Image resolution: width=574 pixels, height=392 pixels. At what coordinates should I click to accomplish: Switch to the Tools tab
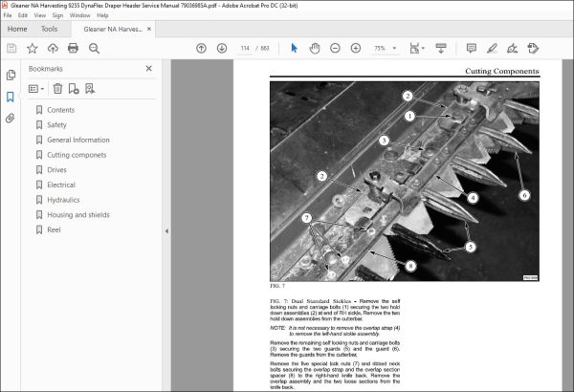(x=49, y=29)
